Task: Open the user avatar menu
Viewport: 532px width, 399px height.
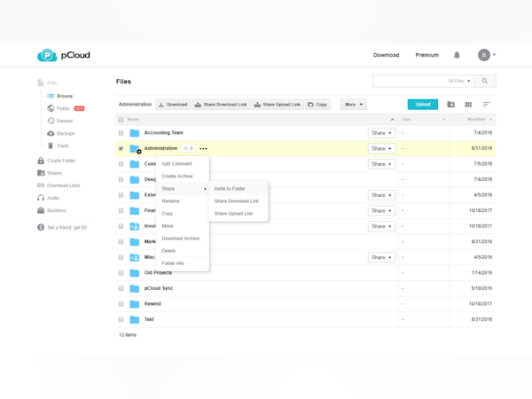Action: coord(487,55)
